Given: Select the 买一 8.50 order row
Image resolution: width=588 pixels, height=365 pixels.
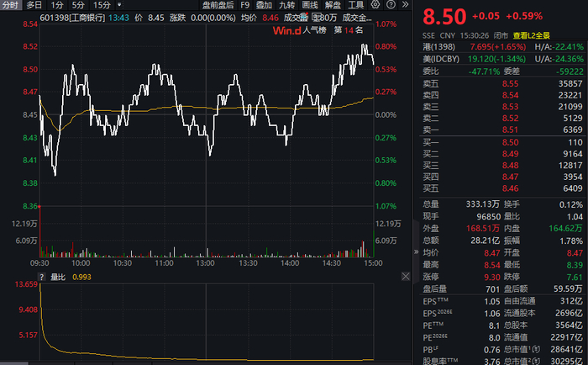Looking at the screenshot, I should (502, 142).
